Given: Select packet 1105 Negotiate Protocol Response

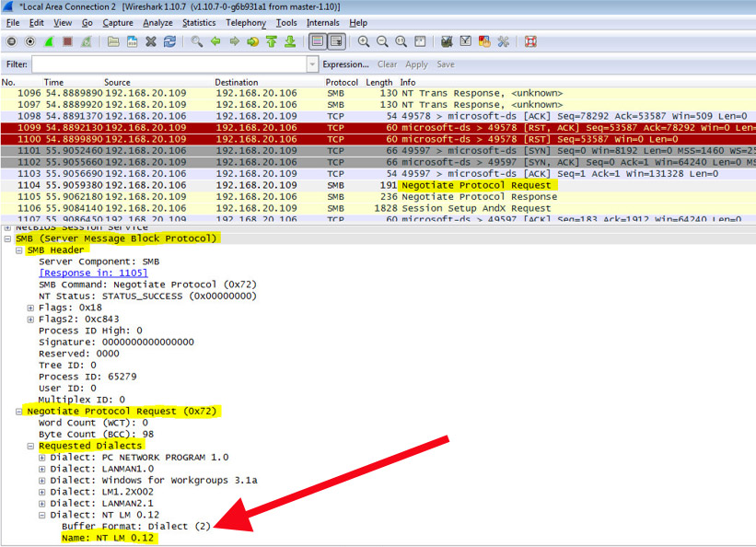Looking at the screenshot, I should pyautogui.click(x=378, y=197).
